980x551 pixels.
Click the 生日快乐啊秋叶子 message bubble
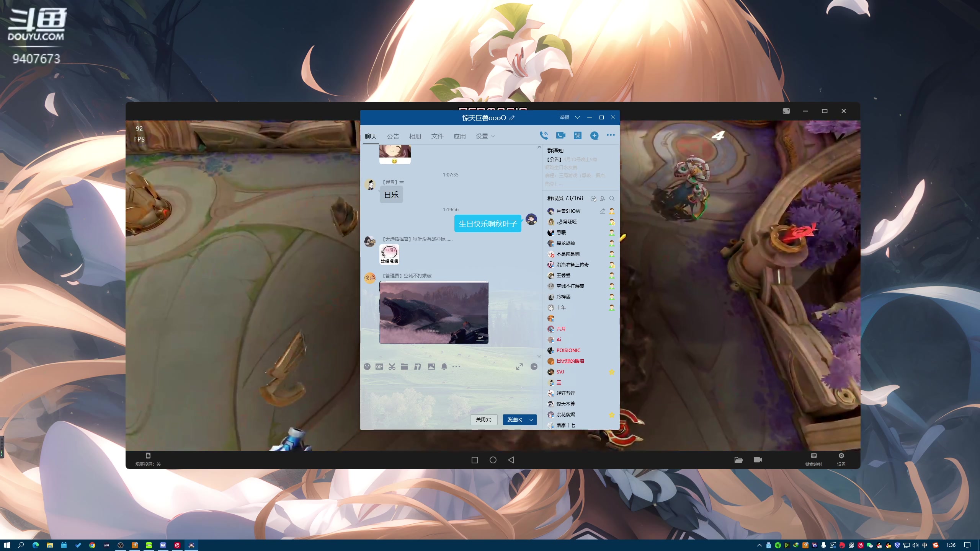click(x=488, y=224)
